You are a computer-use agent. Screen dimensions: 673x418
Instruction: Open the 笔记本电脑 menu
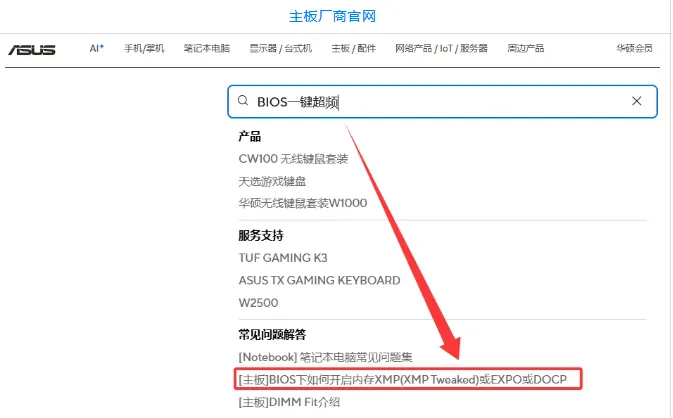point(207,48)
